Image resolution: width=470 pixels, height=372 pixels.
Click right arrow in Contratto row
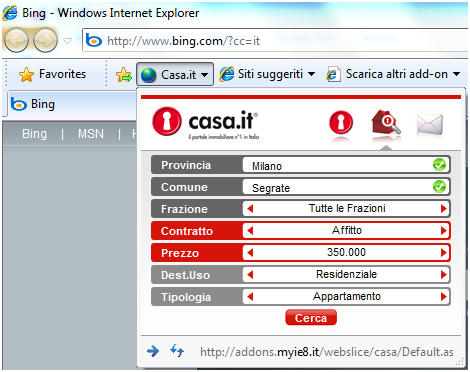443,231
